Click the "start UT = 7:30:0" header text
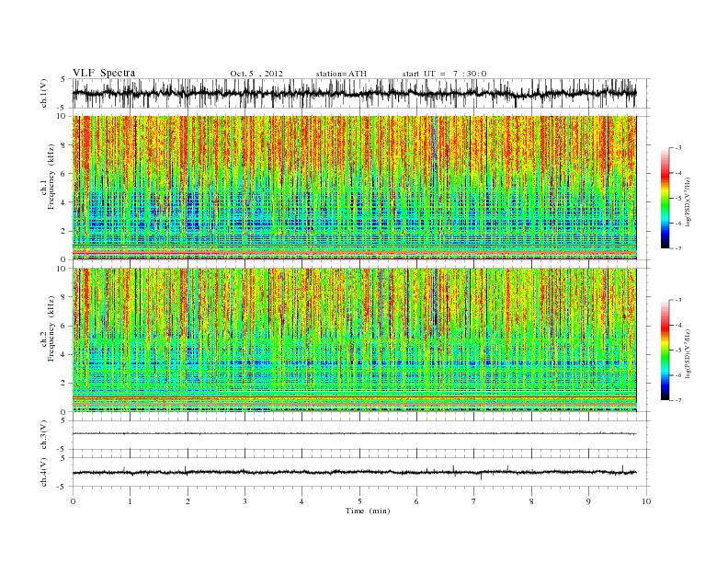This screenshot has width=728, height=563. coord(444,74)
